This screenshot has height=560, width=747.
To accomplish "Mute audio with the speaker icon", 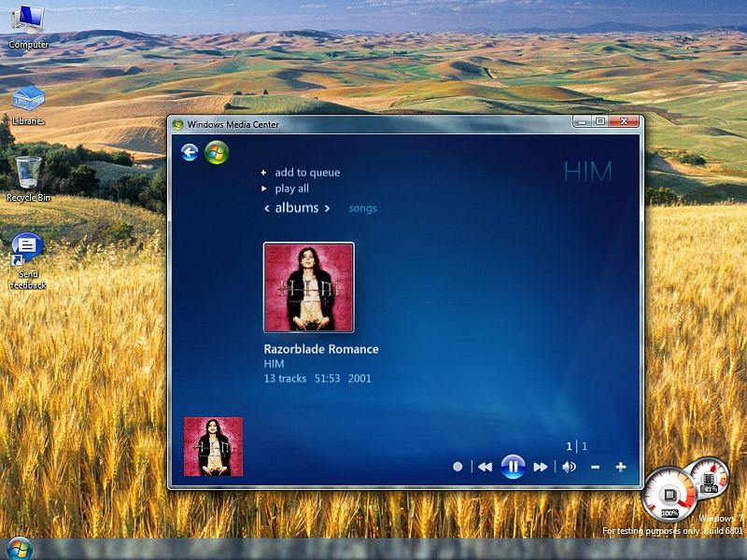I will [569, 467].
